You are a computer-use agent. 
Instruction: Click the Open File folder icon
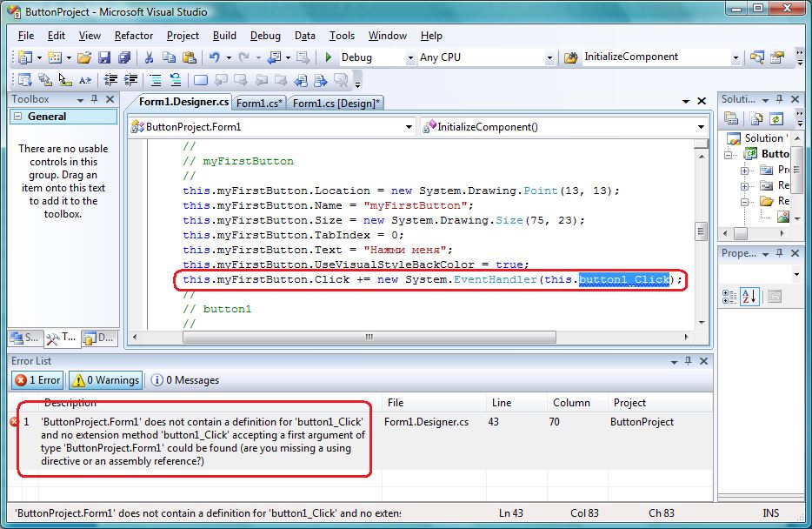(84, 57)
